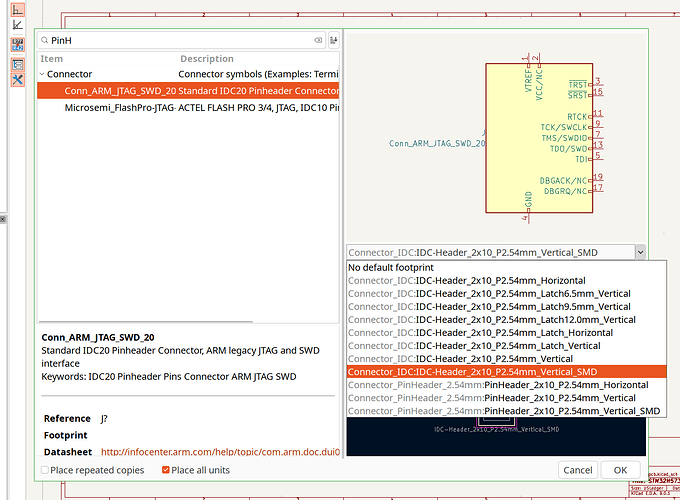
Task: Choose IDC-Header Latch_Vertical footprint
Action: tap(506, 346)
